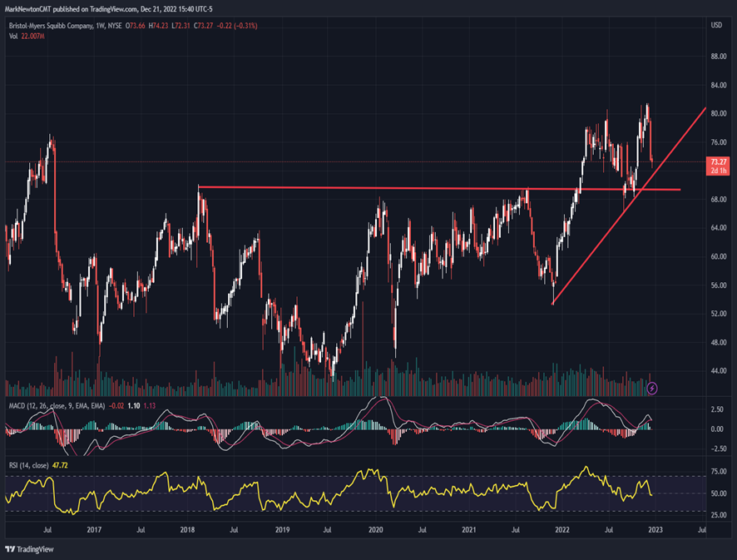The height and width of the screenshot is (560, 737).
Task: Click the 88.00 price axis label
Action: pyautogui.click(x=719, y=57)
